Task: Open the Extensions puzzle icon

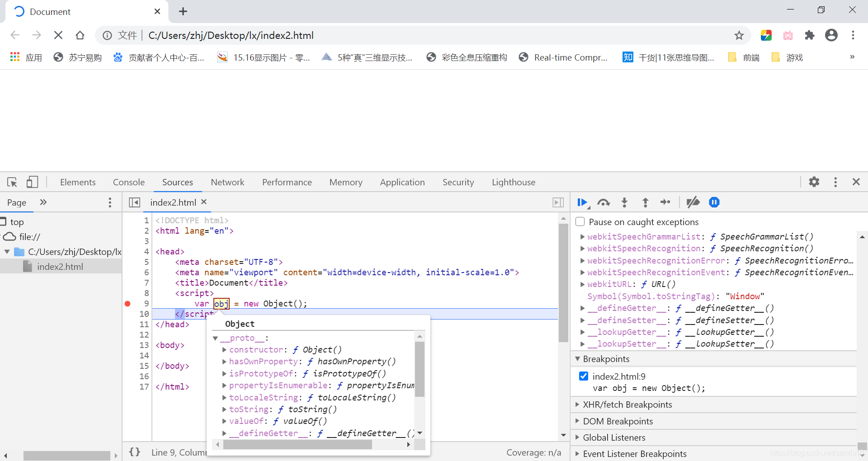Action: pyautogui.click(x=810, y=35)
